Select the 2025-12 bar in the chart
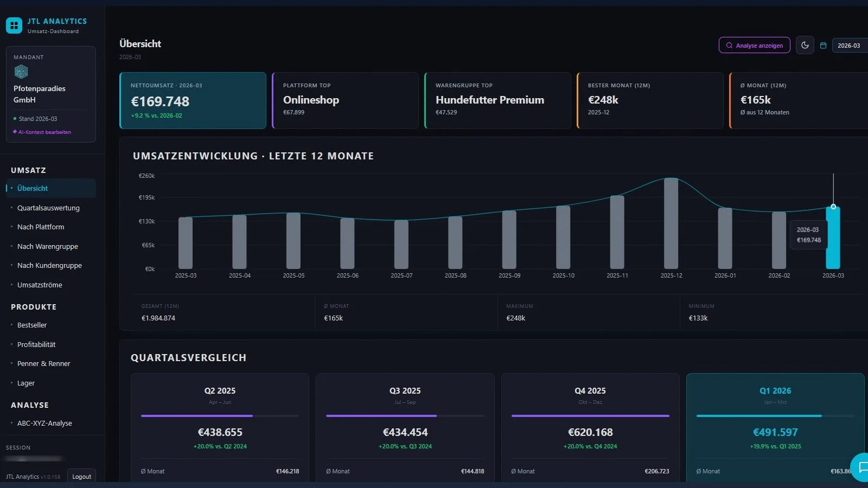The width and height of the screenshot is (868, 488). pyautogui.click(x=671, y=223)
